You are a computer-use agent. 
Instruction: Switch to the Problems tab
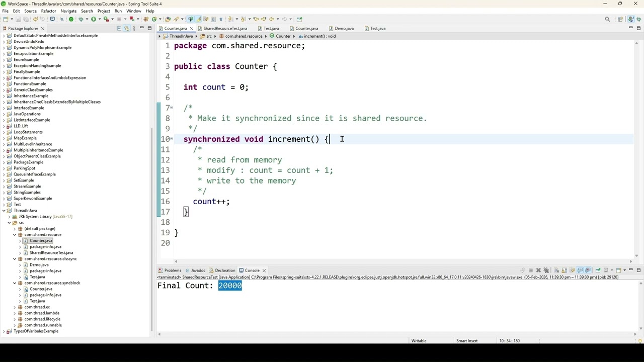[173, 270]
